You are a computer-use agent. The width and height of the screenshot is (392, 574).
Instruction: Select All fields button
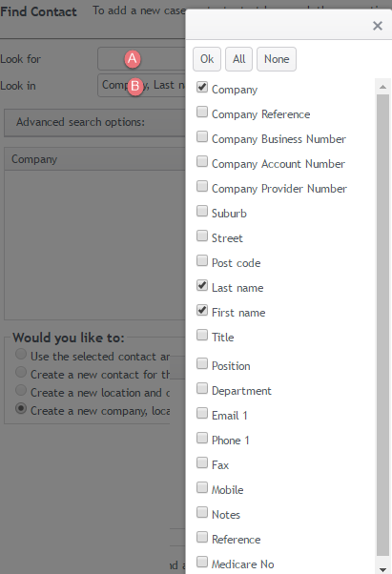pyautogui.click(x=238, y=59)
